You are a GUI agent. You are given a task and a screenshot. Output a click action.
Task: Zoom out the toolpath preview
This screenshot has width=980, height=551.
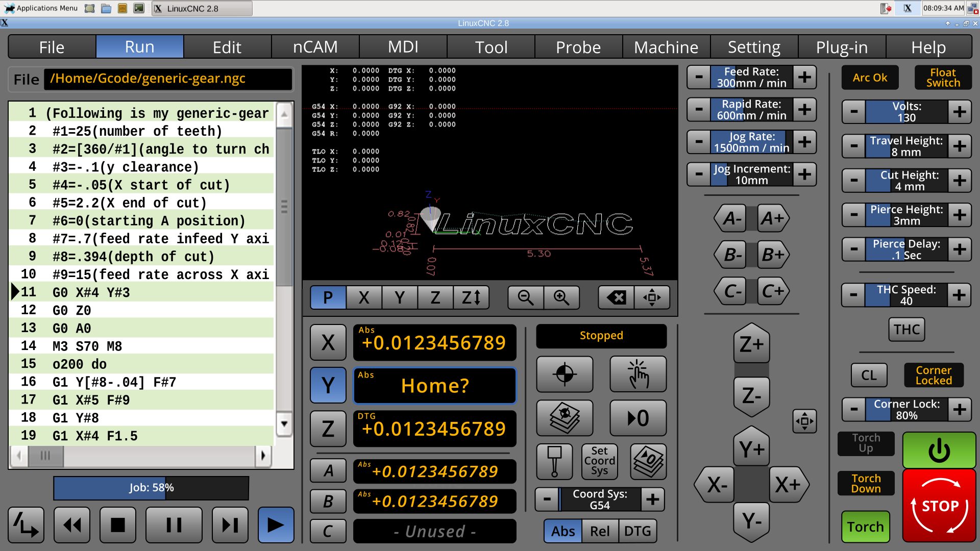pos(526,297)
